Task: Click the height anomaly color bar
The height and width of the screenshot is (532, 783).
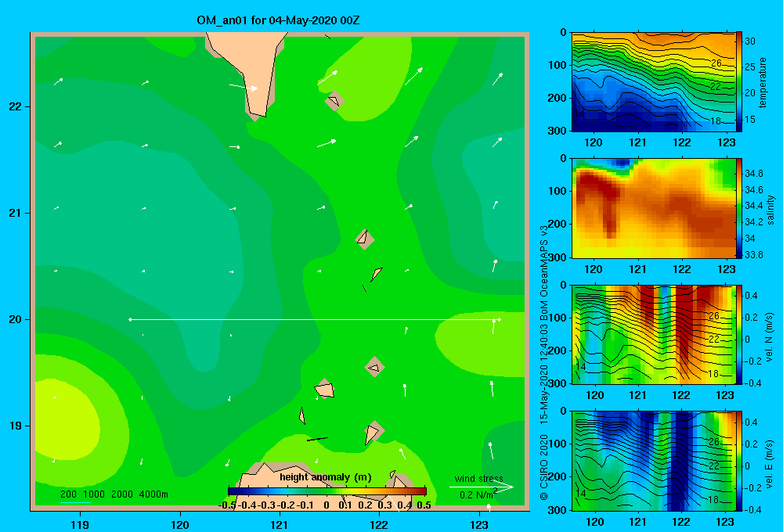Action: point(327,491)
